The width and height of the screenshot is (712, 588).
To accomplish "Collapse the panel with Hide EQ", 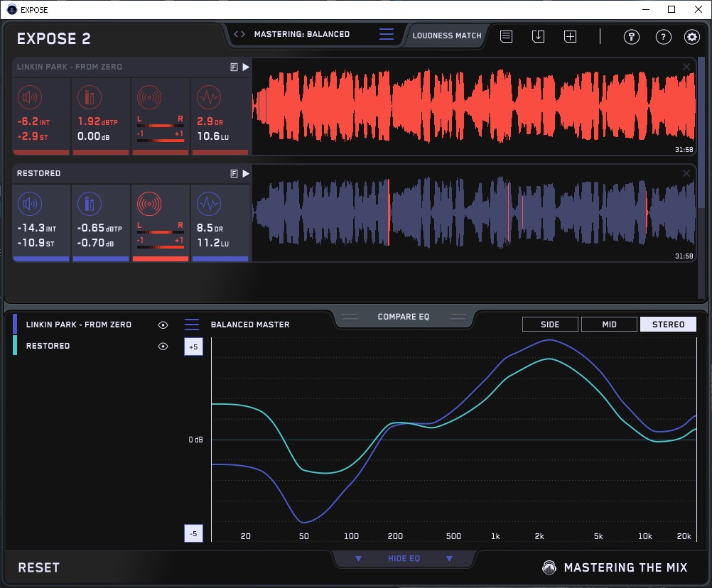I will coord(404,558).
